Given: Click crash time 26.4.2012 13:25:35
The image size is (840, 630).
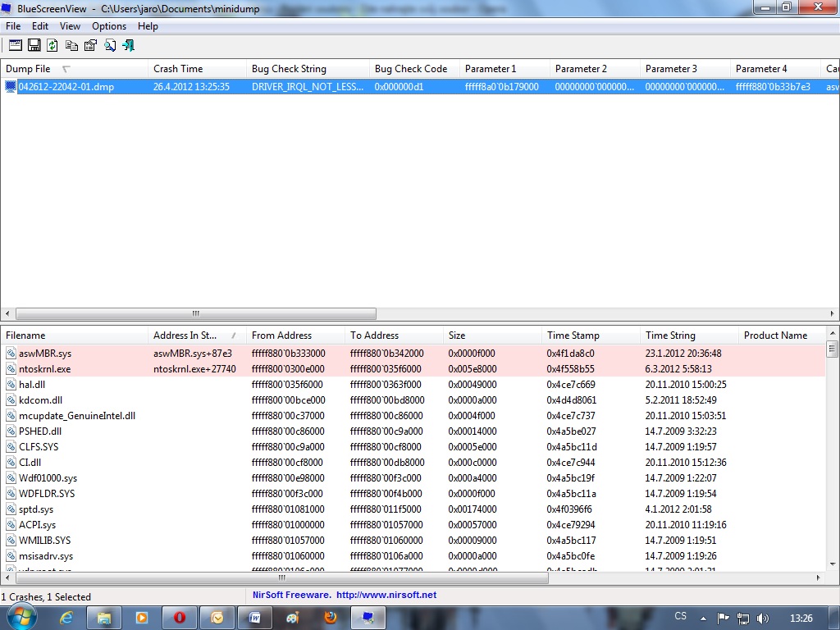Looking at the screenshot, I should (191, 86).
